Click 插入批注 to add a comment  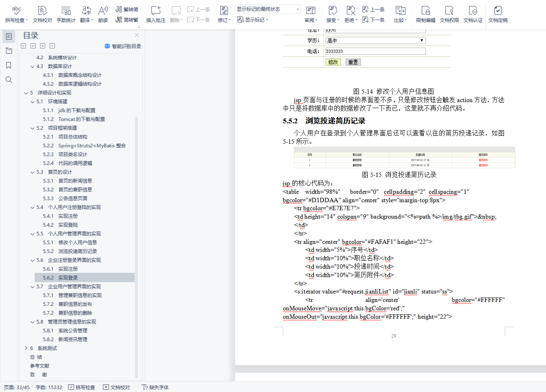tap(155, 14)
